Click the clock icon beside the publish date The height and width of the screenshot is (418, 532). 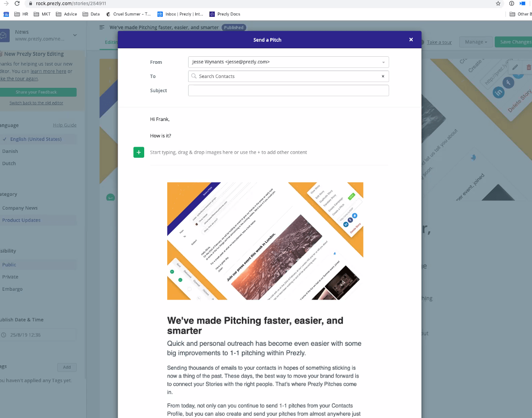pos(4,335)
